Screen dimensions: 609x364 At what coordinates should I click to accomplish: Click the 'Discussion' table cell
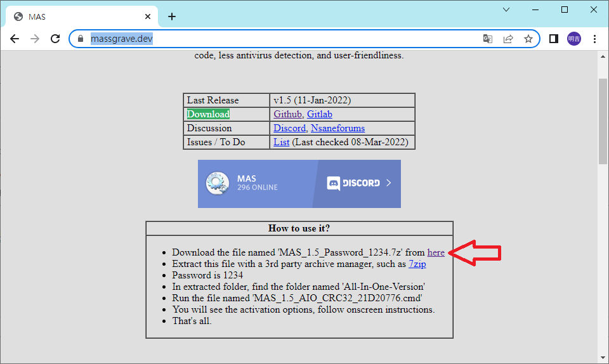[x=226, y=128]
